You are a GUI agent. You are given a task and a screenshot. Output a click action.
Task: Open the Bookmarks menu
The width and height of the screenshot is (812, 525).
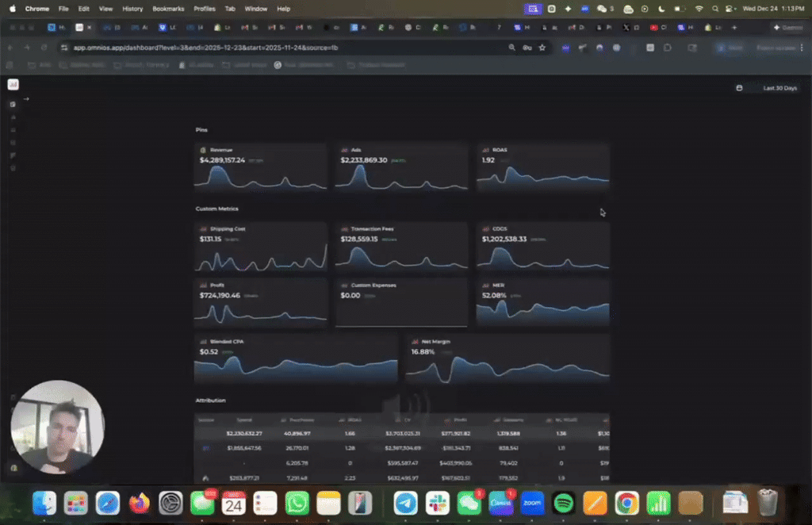tap(168, 9)
